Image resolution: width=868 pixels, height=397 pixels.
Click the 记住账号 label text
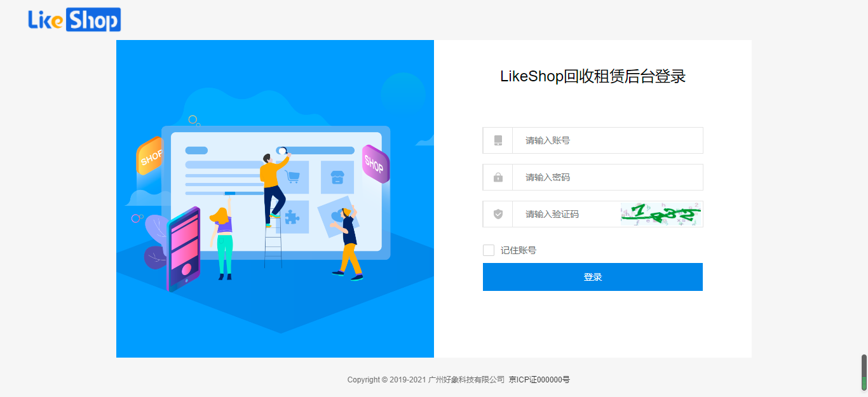coord(519,250)
